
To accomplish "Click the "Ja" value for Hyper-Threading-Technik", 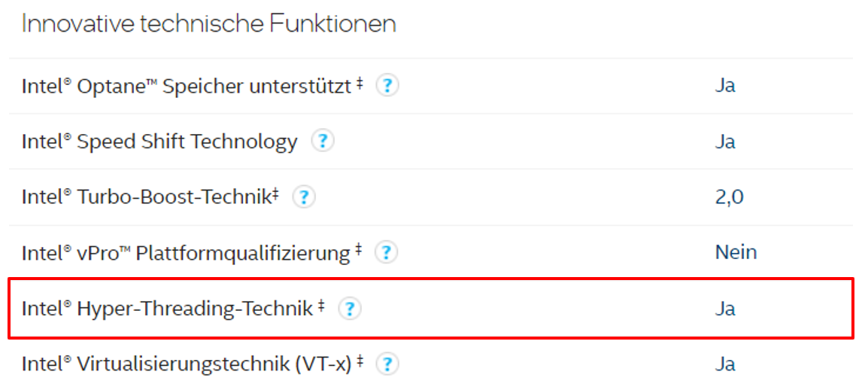I will point(725,309).
